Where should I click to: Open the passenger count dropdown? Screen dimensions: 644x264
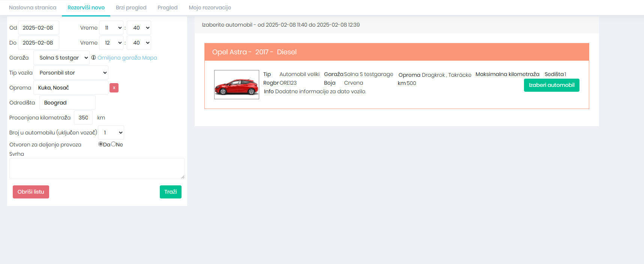click(111, 133)
